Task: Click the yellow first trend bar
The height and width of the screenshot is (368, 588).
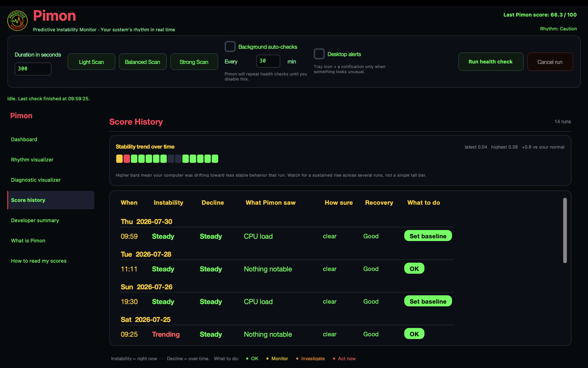Action: 119,159
